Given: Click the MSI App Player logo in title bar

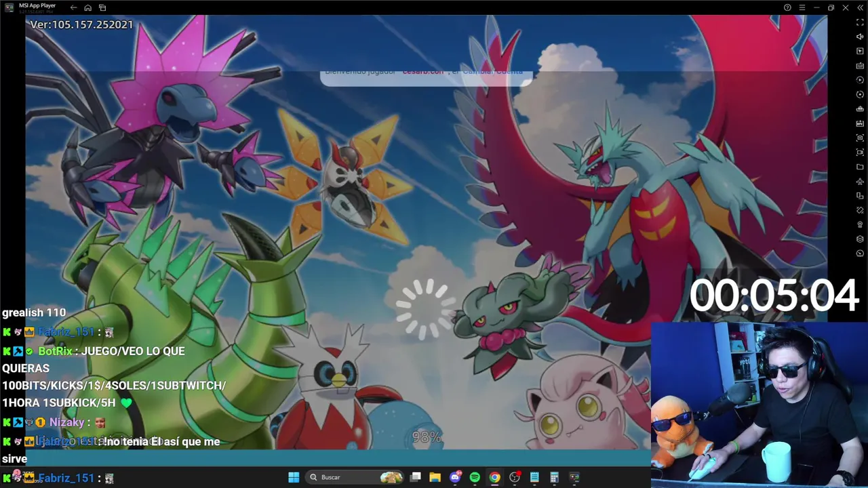Looking at the screenshot, I should click(9, 7).
